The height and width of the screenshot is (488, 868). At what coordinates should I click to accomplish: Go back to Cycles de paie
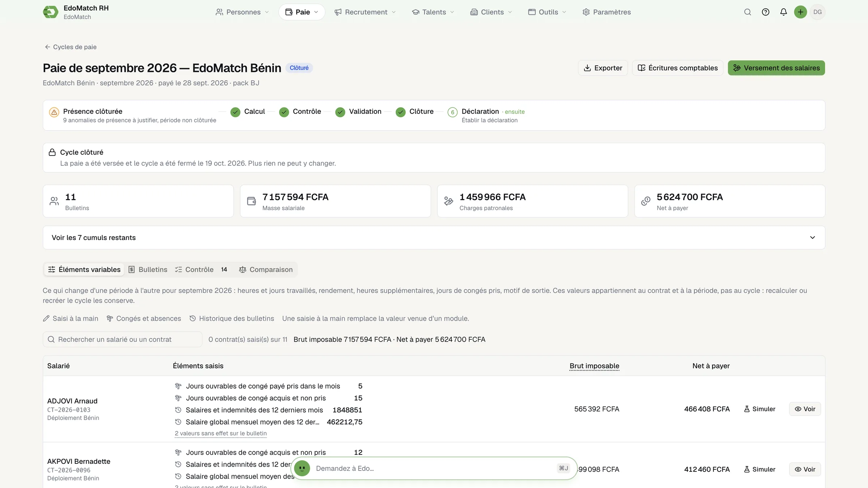click(71, 47)
